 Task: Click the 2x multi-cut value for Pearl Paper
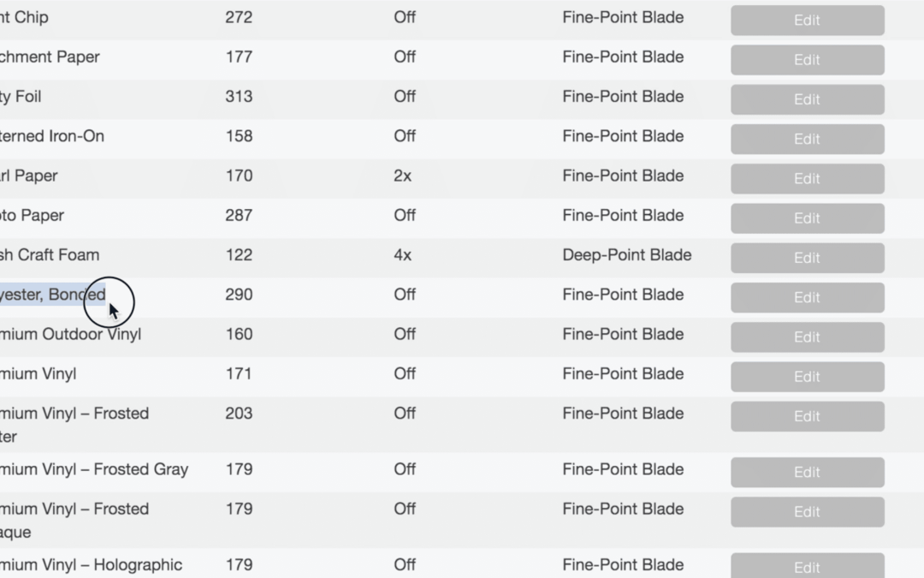(x=402, y=176)
